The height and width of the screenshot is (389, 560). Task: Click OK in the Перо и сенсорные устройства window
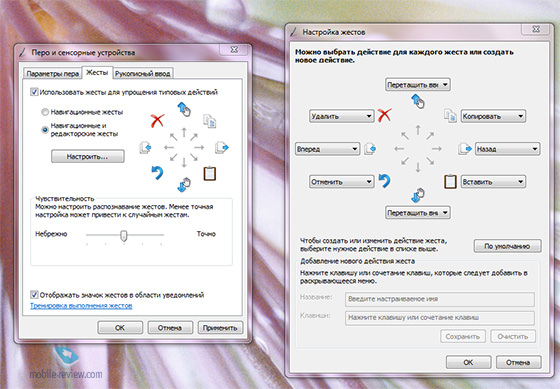click(x=120, y=328)
